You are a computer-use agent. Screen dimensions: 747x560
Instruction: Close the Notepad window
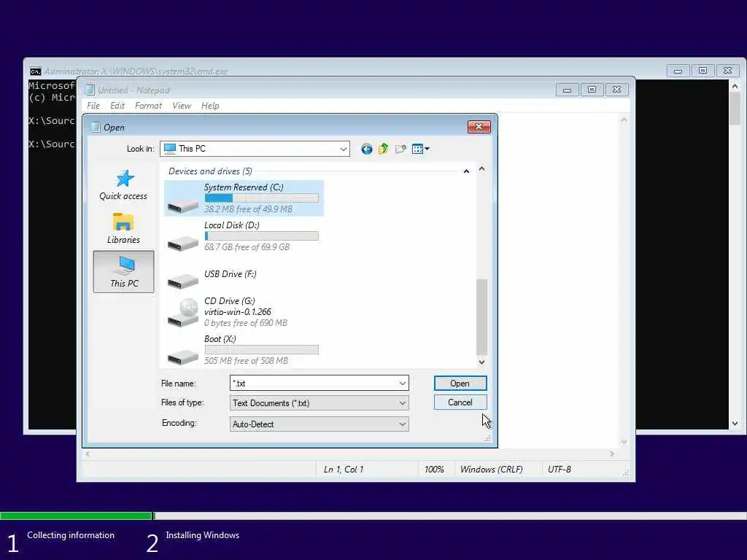tap(616, 90)
